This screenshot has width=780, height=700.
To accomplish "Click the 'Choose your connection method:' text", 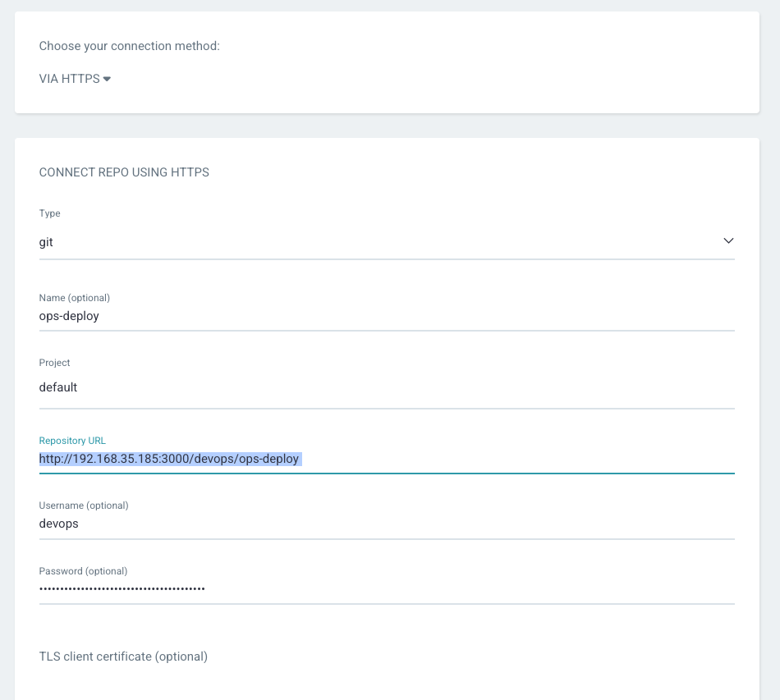I will click(x=130, y=46).
